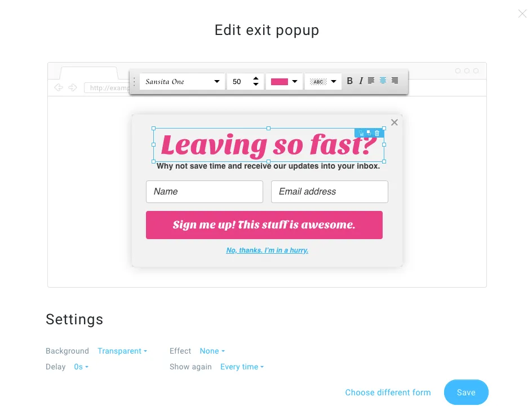Screen dimensions: 532x410
Task: Click the browser mockup forward arrow
Action: [x=73, y=87]
